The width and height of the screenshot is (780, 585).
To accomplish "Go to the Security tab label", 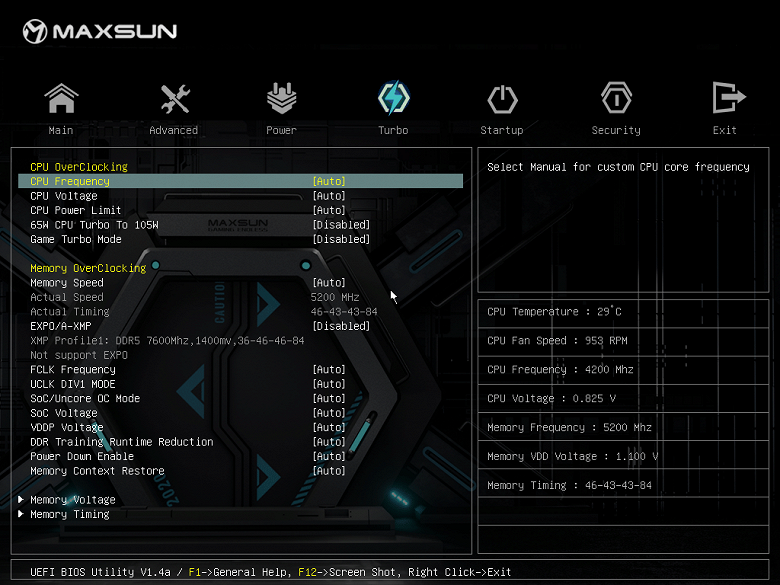I will pyautogui.click(x=616, y=130).
